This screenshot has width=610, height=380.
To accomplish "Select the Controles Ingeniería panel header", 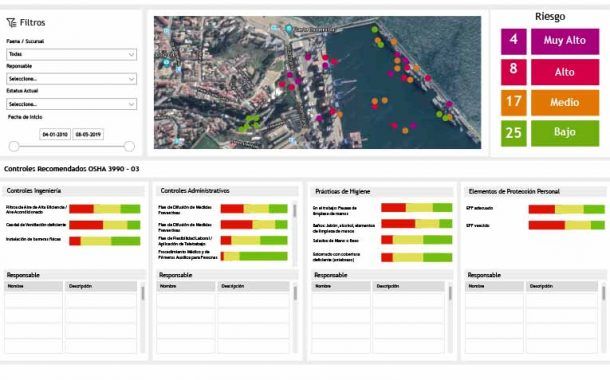I will point(74,191).
